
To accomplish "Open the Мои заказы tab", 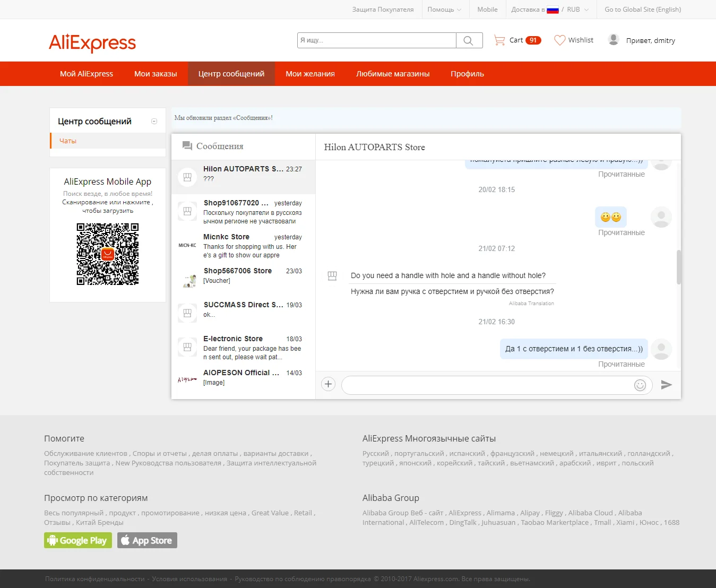I will (156, 74).
